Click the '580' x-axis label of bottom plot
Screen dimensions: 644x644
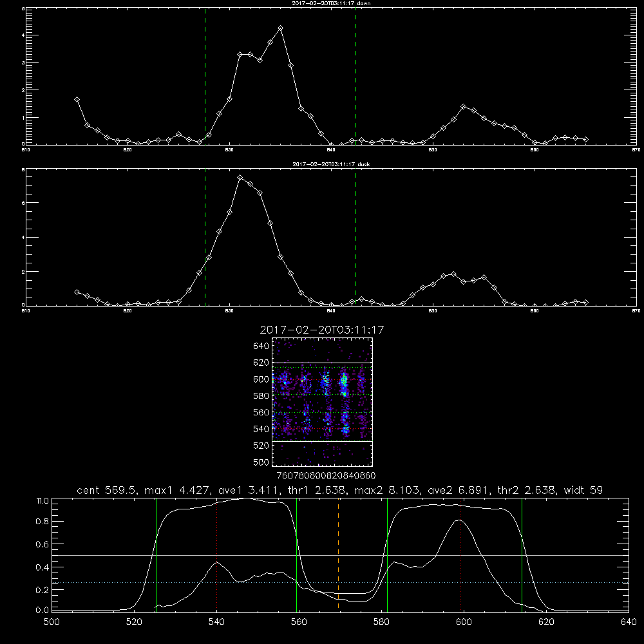(381, 622)
